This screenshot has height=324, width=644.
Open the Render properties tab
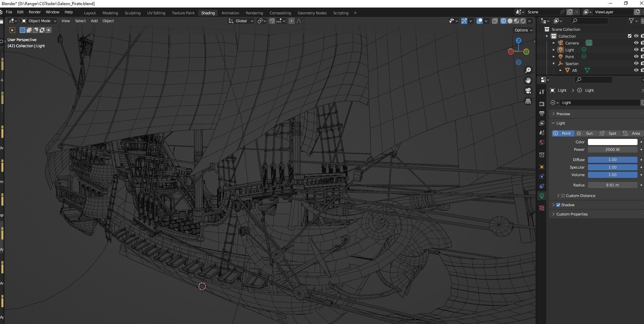[x=542, y=104]
